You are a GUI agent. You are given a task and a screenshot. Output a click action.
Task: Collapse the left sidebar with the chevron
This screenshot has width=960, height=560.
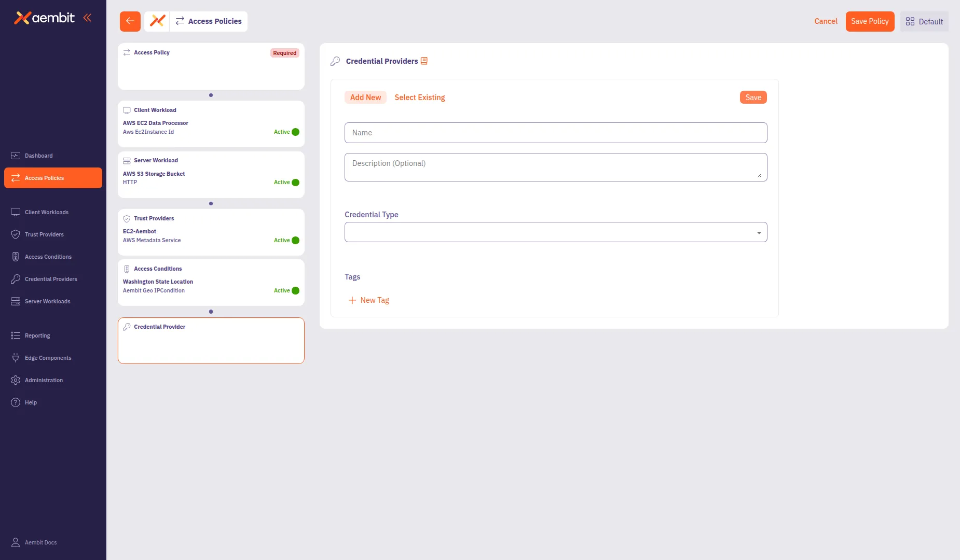[87, 17]
